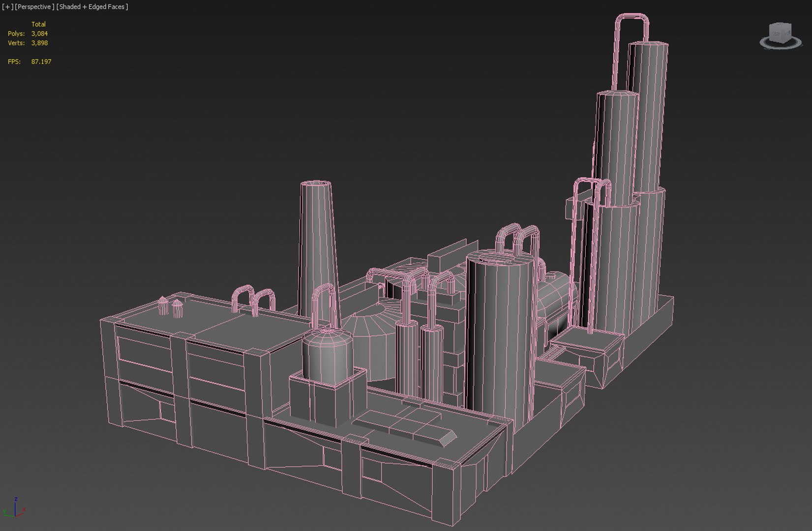Screen dimensions: 812x531
Task: Open the [+] viewport general menu
Action: point(7,7)
